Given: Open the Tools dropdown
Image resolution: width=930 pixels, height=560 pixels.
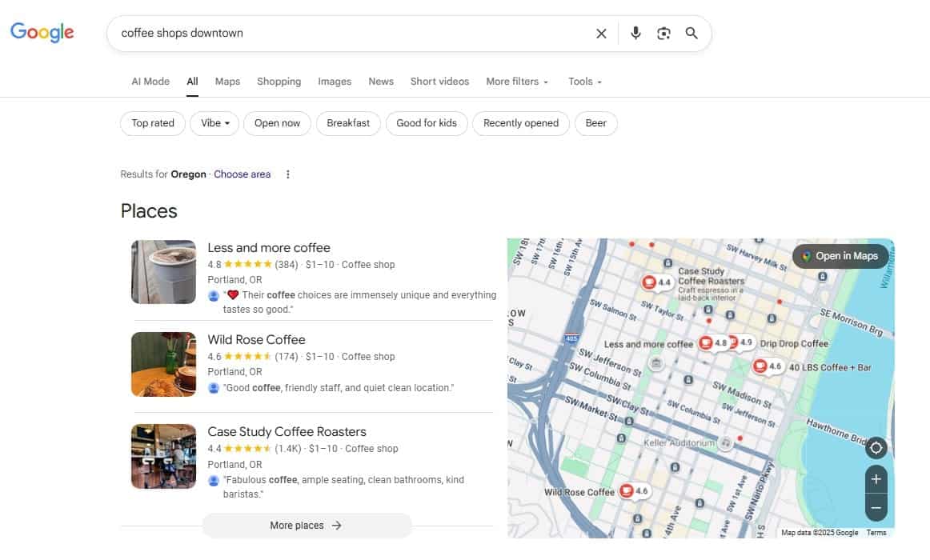Looking at the screenshot, I should (584, 82).
